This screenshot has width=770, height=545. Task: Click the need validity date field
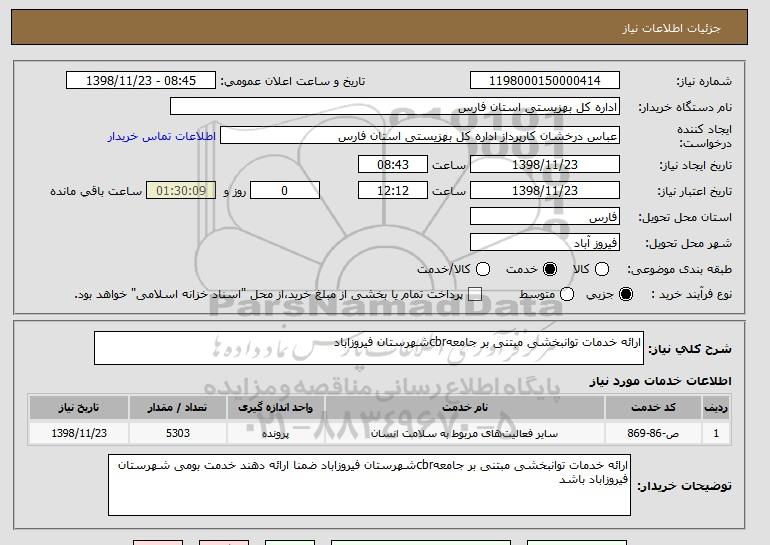545,191
